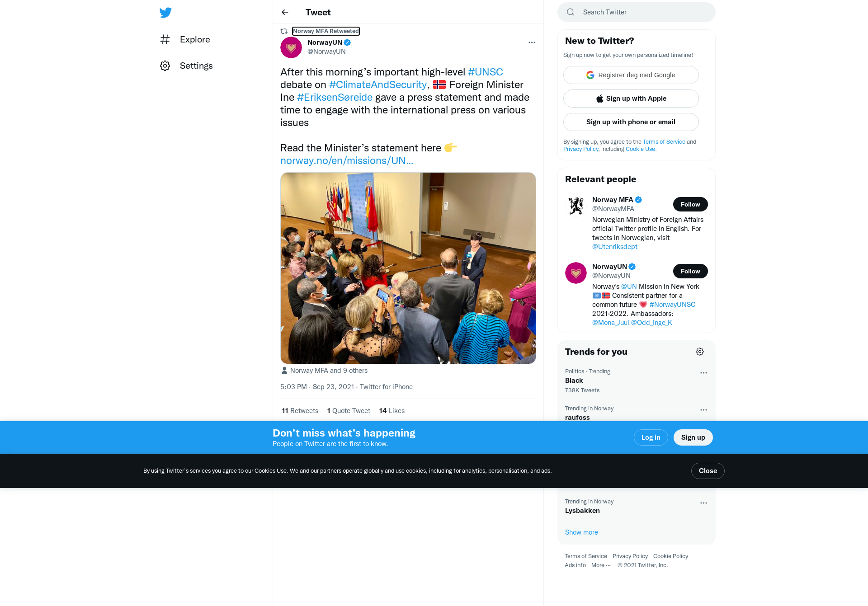Expand the More footer menu
The height and width of the screenshot is (606, 868).
(x=601, y=565)
